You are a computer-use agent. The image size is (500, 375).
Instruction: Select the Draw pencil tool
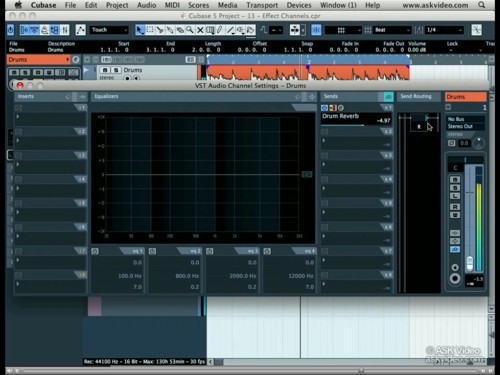point(220,30)
